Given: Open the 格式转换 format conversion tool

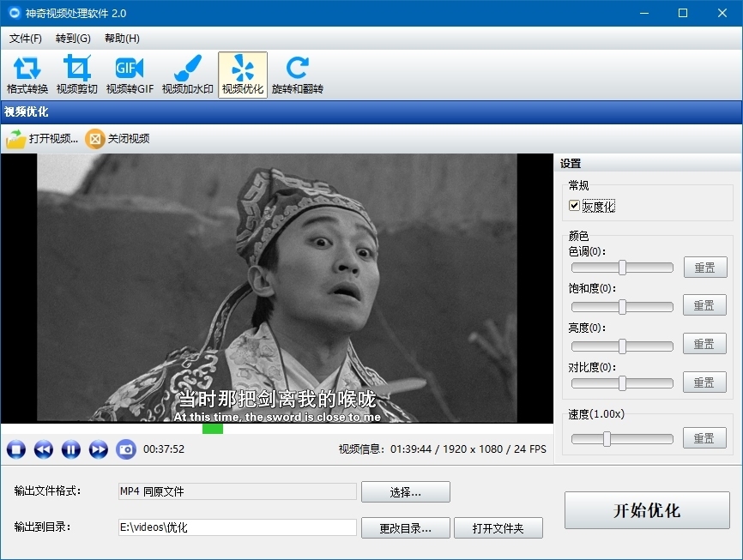Looking at the screenshot, I should [27, 75].
